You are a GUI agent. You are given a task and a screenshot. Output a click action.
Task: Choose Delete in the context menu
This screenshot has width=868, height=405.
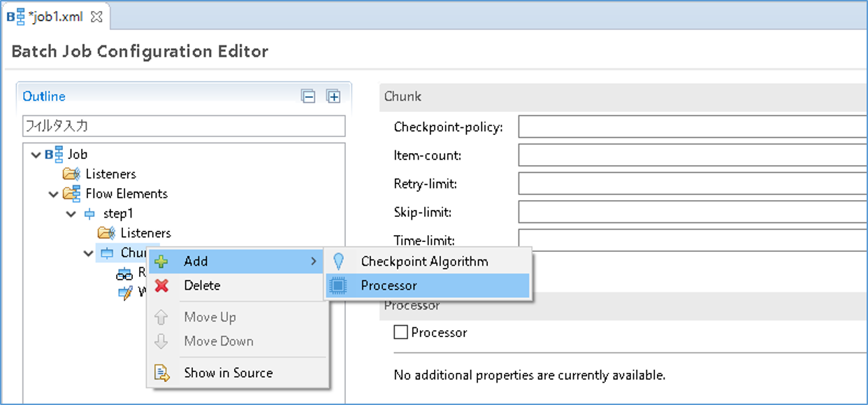pos(202,285)
